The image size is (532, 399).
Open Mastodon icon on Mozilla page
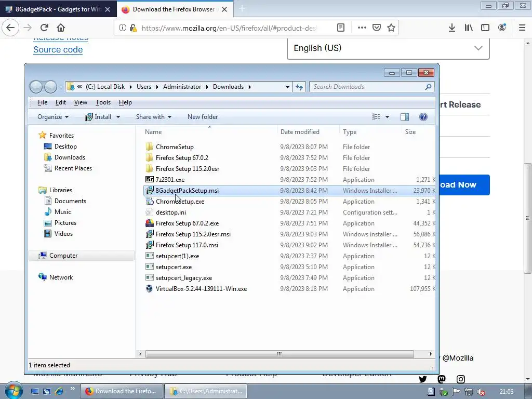[x=442, y=379]
